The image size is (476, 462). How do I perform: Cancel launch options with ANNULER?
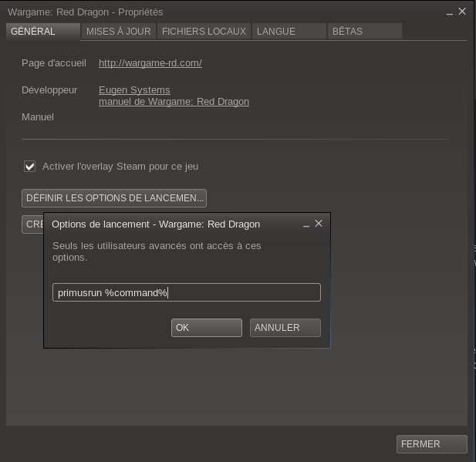[x=285, y=328]
